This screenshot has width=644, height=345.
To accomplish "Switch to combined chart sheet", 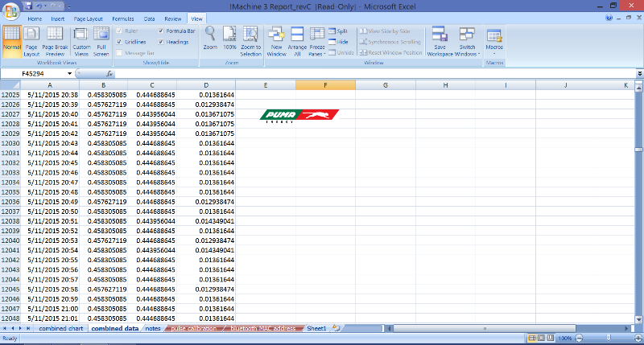I will 61,328.
